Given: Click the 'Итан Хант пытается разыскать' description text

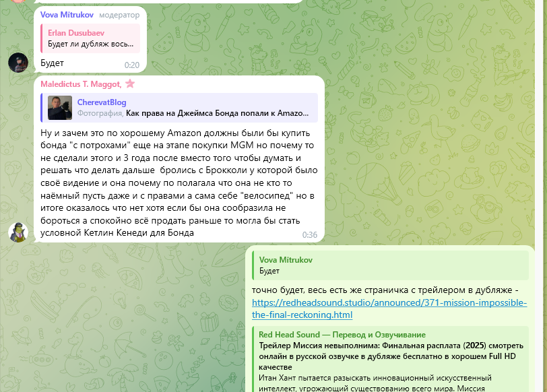Looking at the screenshot, I should click(375, 383).
